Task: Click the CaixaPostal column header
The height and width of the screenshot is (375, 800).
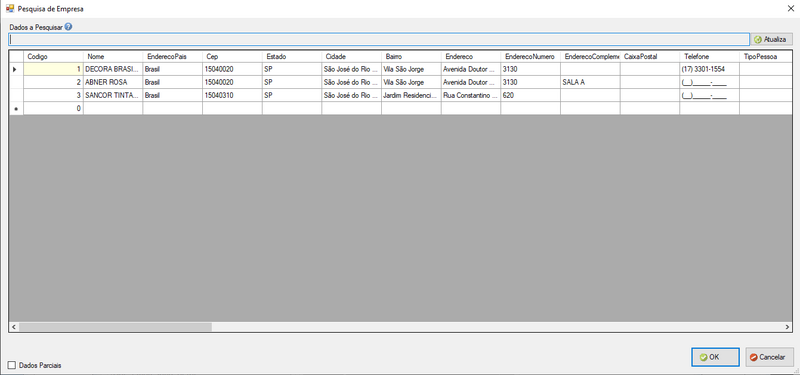Action: point(650,57)
